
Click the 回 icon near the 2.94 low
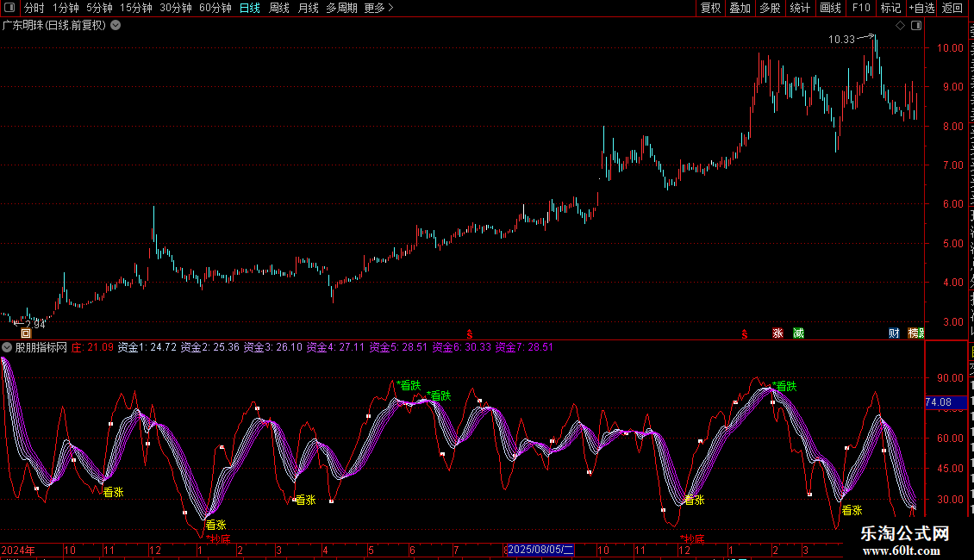point(26,333)
